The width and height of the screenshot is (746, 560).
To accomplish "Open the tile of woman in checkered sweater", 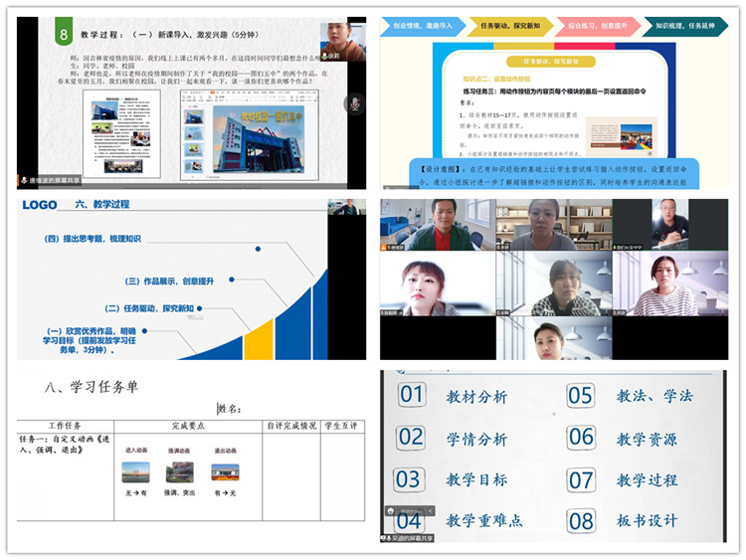I will (x=554, y=283).
